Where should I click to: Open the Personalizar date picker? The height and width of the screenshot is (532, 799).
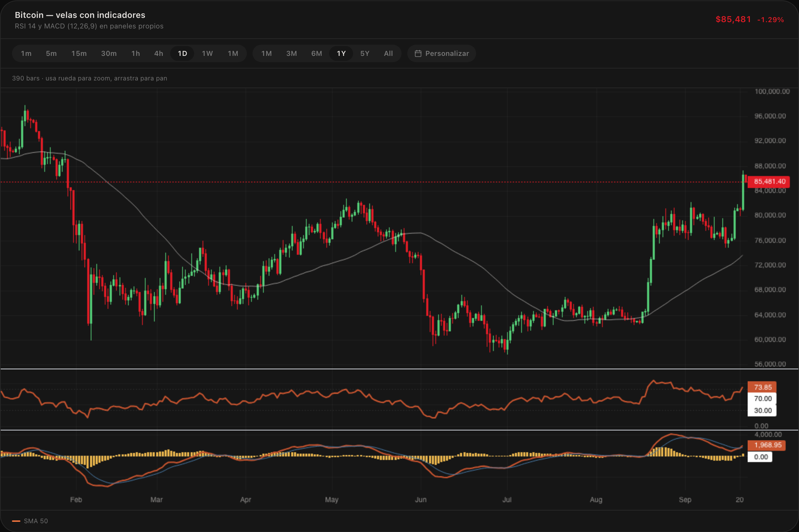(x=442, y=53)
